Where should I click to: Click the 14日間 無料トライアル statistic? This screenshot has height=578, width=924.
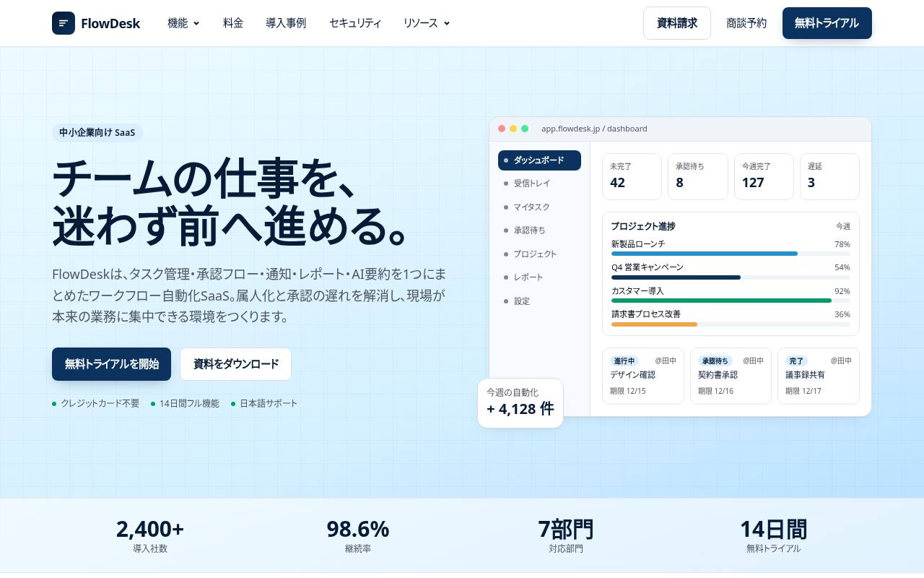(x=774, y=536)
